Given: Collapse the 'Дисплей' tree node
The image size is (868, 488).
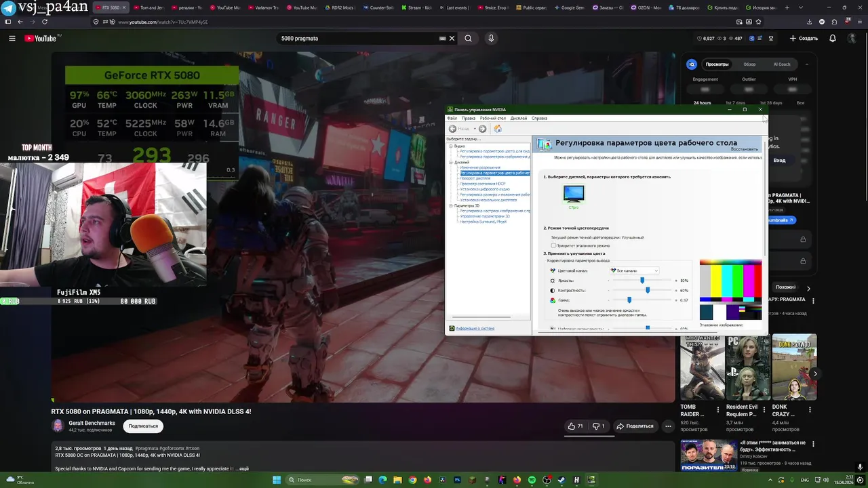Looking at the screenshot, I should click(450, 162).
